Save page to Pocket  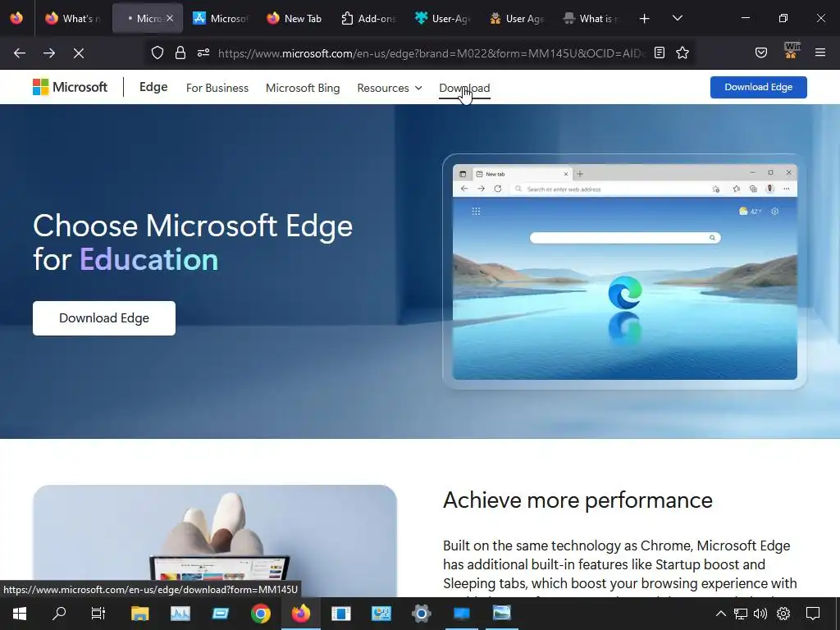(761, 52)
